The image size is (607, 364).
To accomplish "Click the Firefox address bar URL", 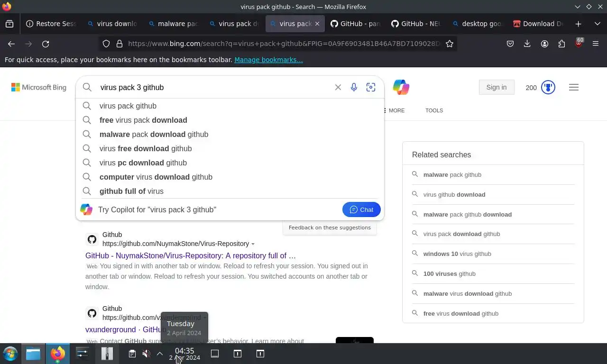I will click(x=284, y=44).
